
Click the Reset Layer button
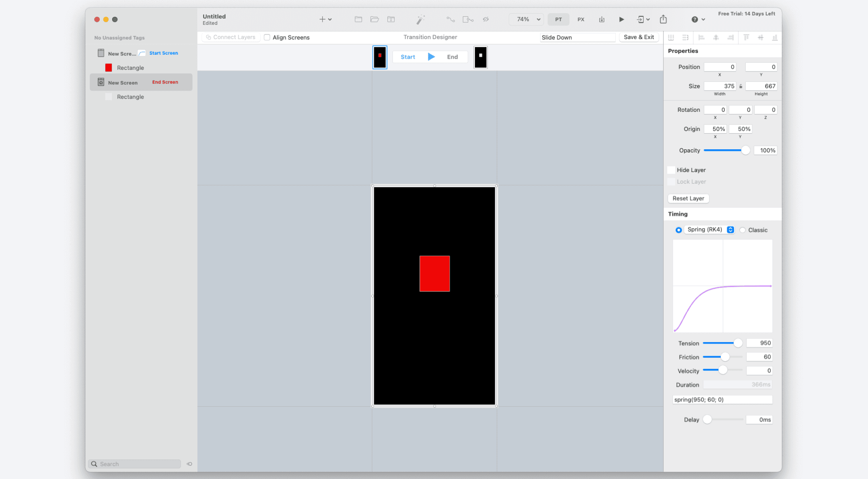point(688,198)
